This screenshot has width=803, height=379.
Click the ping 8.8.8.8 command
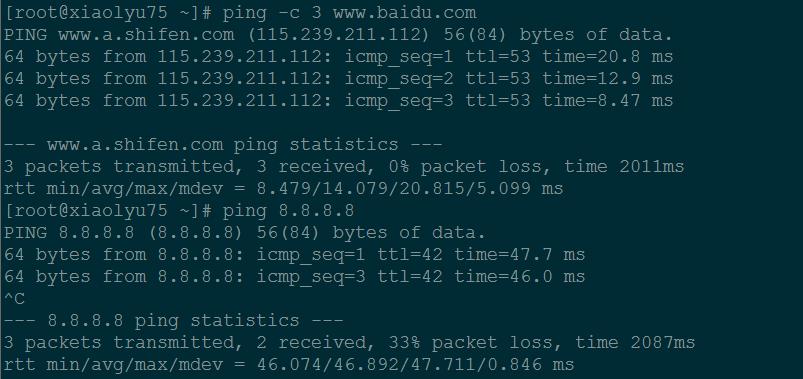(288, 211)
